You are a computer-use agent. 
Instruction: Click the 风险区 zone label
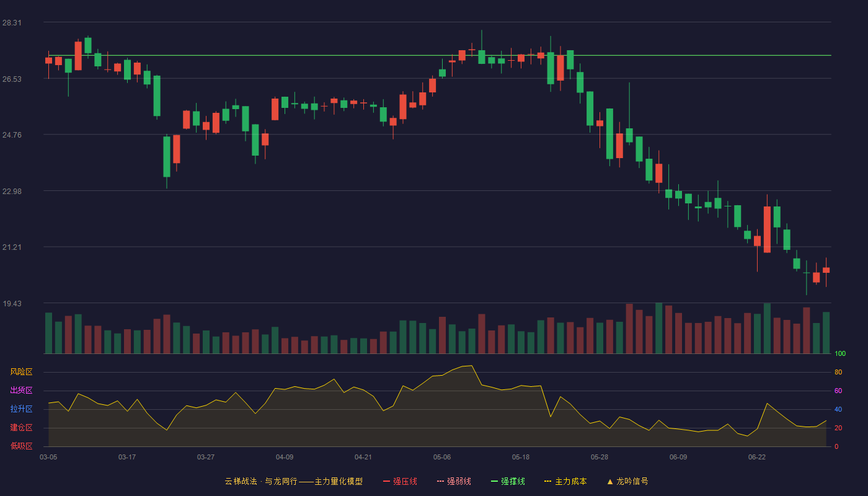pos(21,372)
